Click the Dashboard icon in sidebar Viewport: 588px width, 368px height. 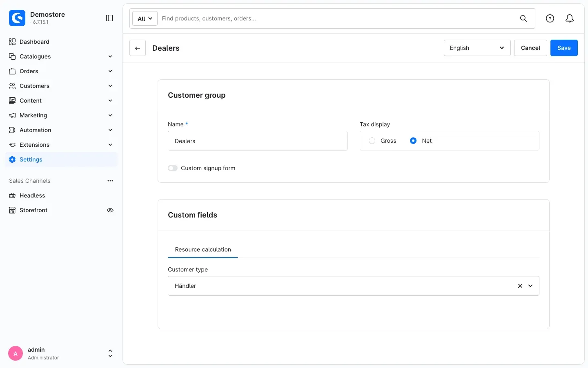click(12, 42)
